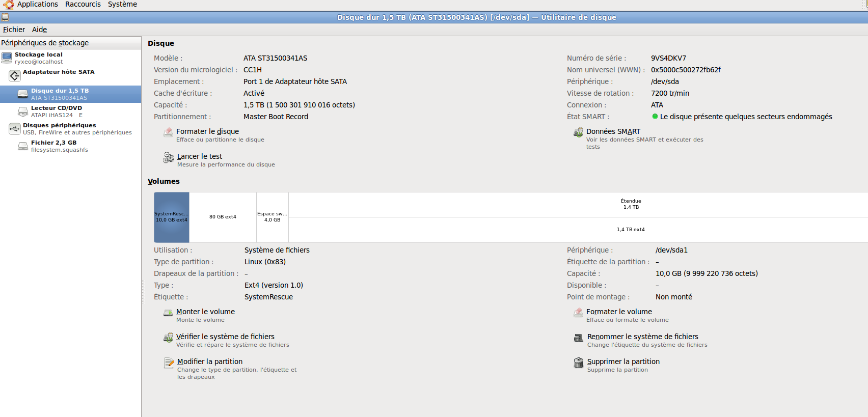Click the partitioning value Master Boot Record
868x417 pixels.
[x=276, y=117]
